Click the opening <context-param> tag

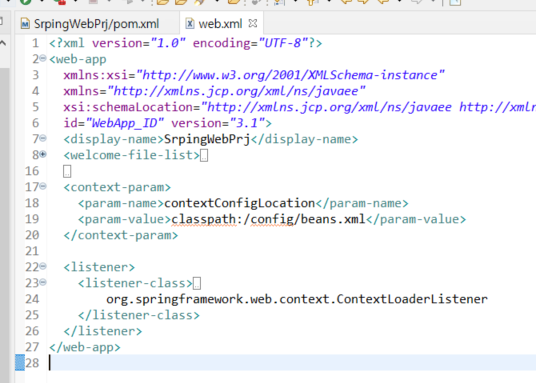click(x=117, y=187)
